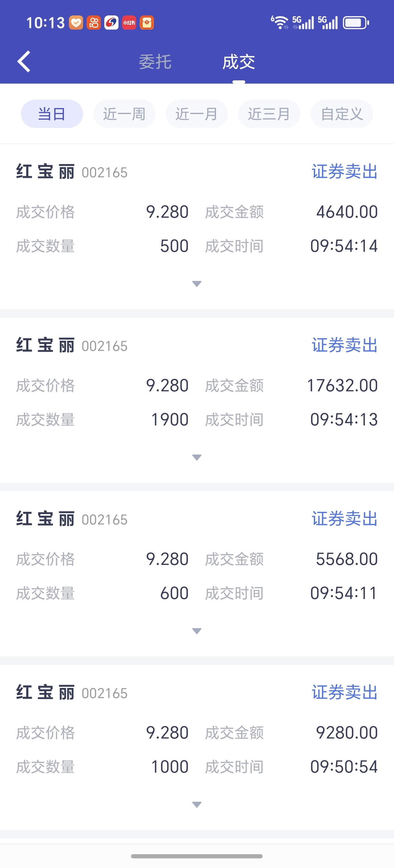The image size is (394, 868).
Task: Tap the back arrow icon
Action: tap(24, 62)
